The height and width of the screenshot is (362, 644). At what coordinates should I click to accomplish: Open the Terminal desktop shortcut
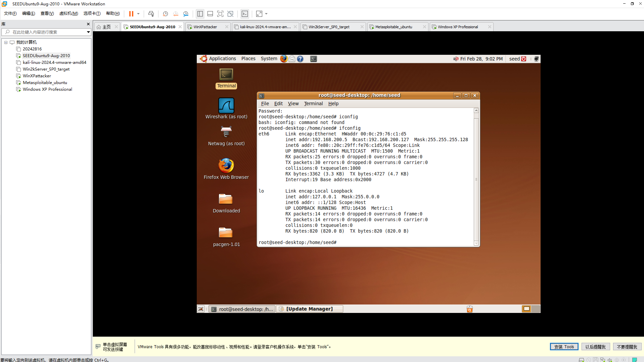226,79
